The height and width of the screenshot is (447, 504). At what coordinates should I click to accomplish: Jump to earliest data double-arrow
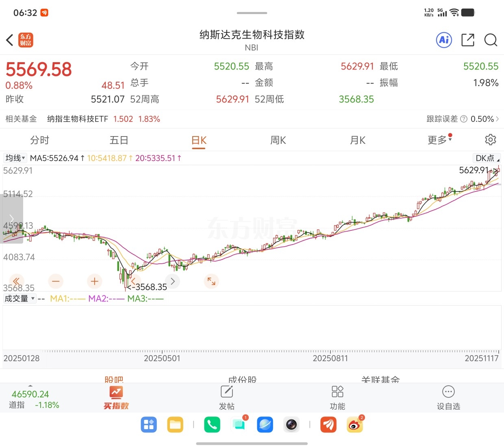16,281
